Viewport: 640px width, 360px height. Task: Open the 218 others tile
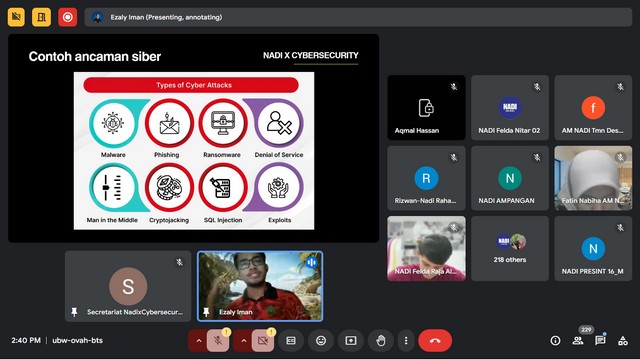coord(510,249)
